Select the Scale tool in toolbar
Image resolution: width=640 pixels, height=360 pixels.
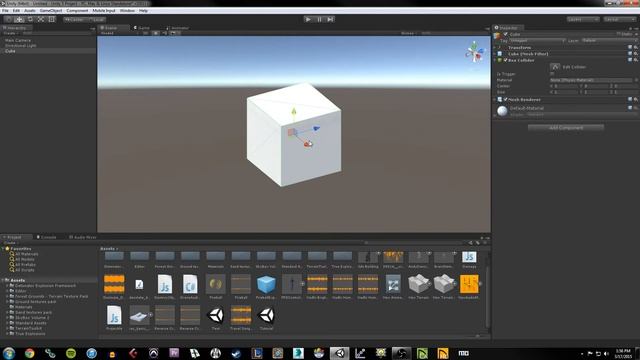41,19
